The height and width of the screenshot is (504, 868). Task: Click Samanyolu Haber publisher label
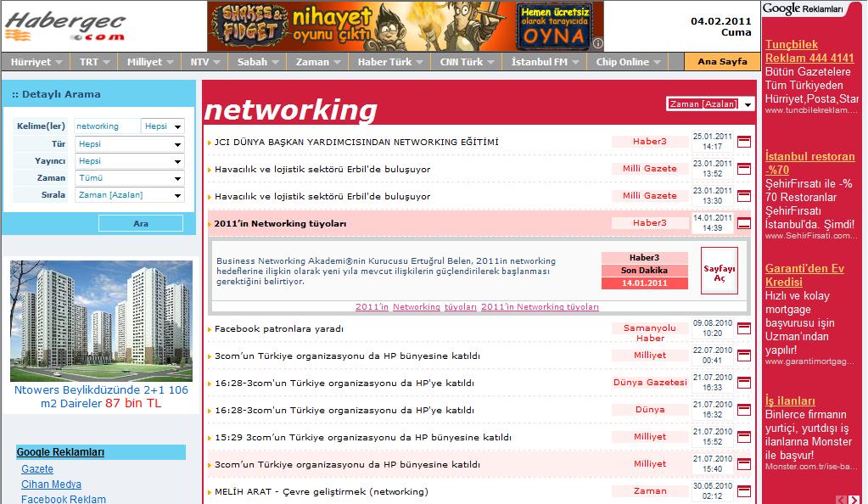[x=650, y=333]
